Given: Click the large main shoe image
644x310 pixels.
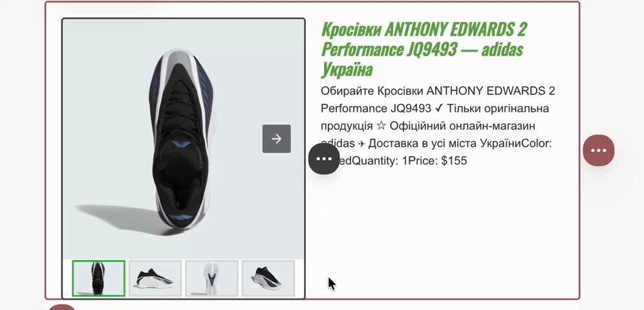Looking at the screenshot, I should pos(183,139).
